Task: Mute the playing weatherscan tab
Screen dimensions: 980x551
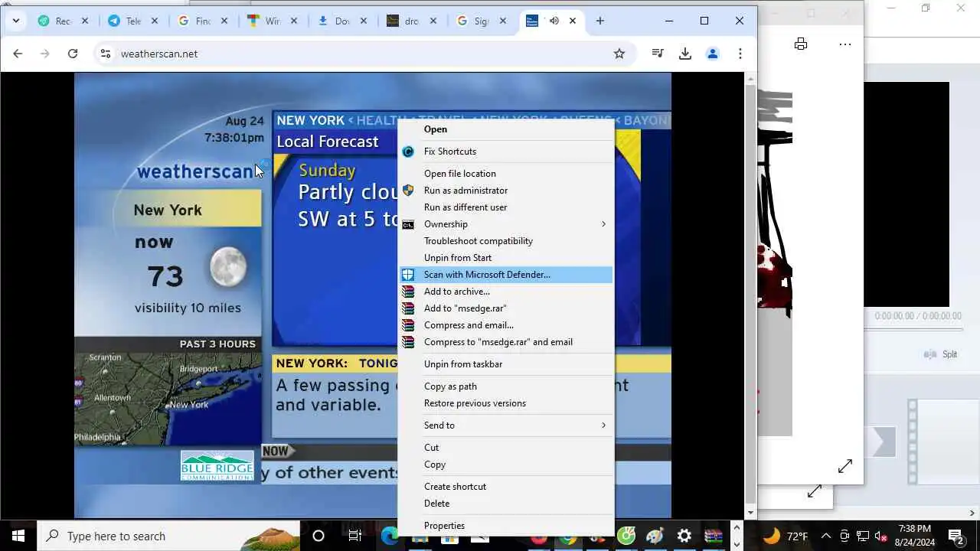Action: tap(554, 21)
